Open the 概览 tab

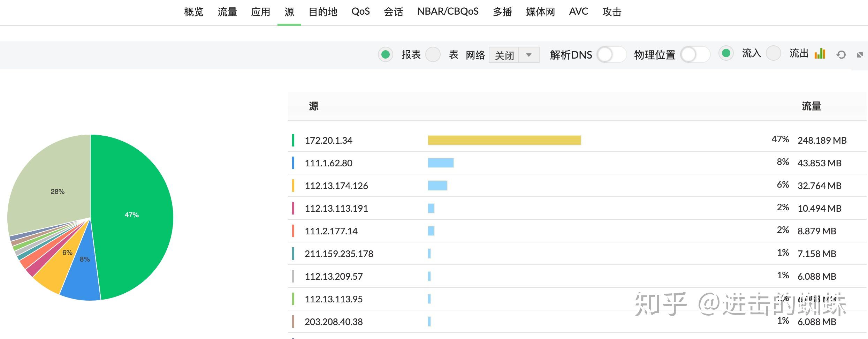tap(193, 12)
